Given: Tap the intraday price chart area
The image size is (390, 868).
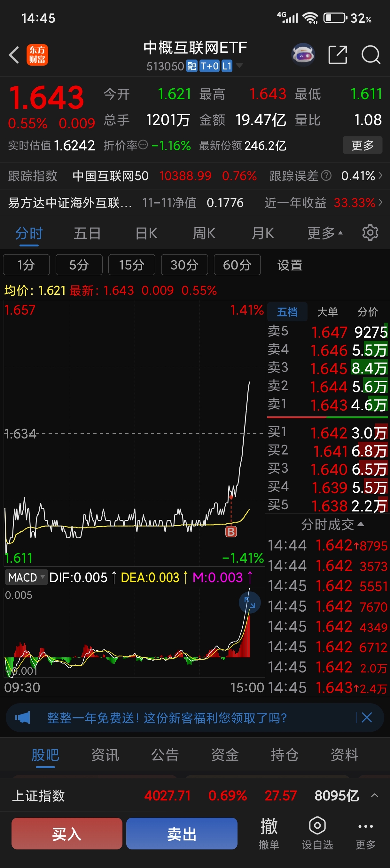Looking at the screenshot, I should (x=134, y=433).
